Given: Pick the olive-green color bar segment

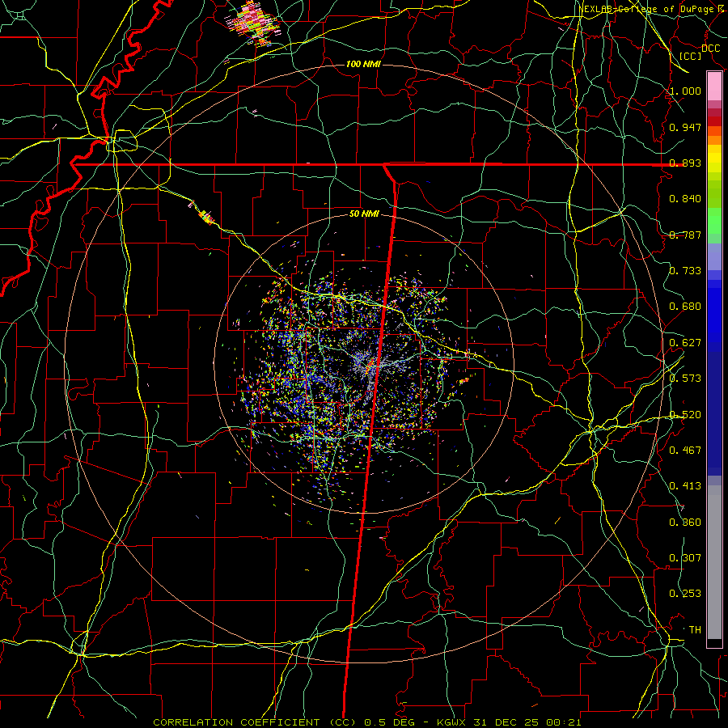Looking at the screenshot, I should click(714, 193).
